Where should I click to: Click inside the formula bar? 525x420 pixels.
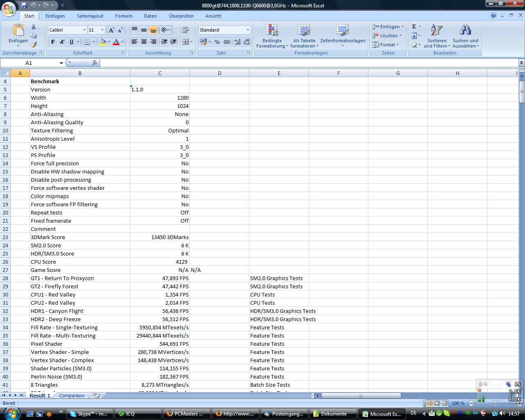tap(309, 63)
